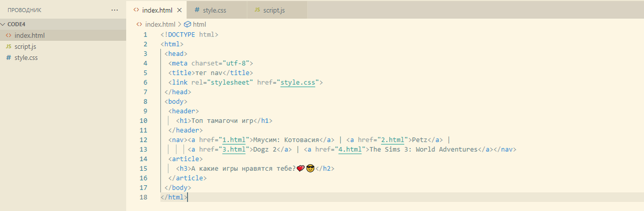Place cursor on the DOCTYPE declaration
The width and height of the screenshot is (644, 211).
pos(189,35)
